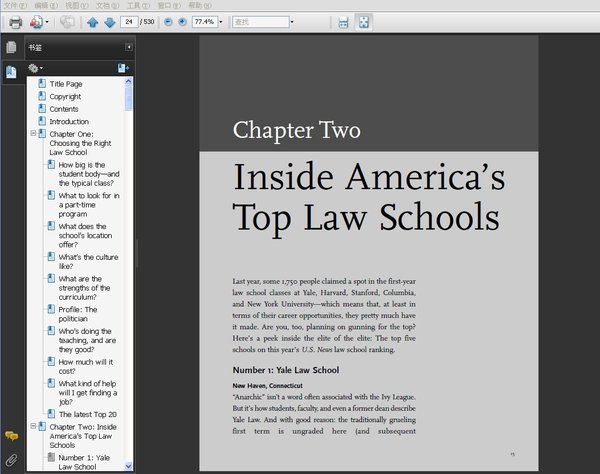Go to previous page with up arrow
Image resolution: width=600 pixels, height=474 pixels.
(x=92, y=23)
